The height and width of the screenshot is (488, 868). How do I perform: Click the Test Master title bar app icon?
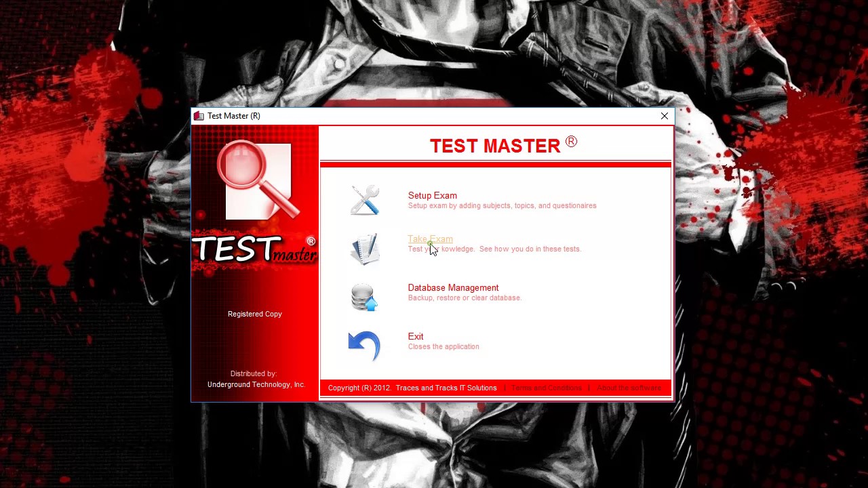pyautogui.click(x=199, y=116)
